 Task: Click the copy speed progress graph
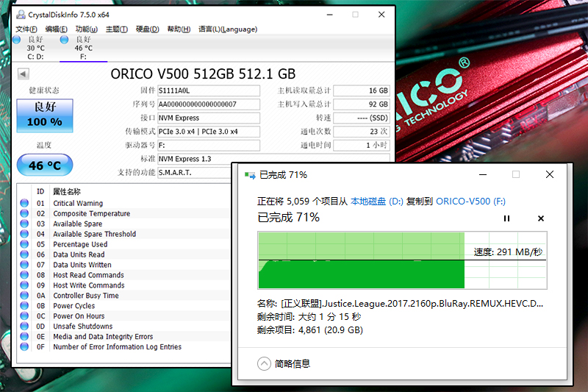[402, 260]
